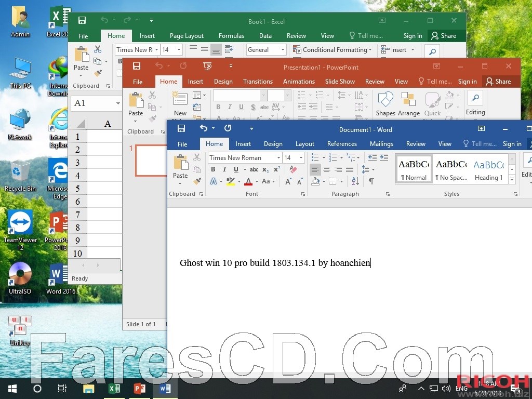Click Editing button in PowerPoint
The width and height of the screenshot is (532, 399).
point(475,103)
